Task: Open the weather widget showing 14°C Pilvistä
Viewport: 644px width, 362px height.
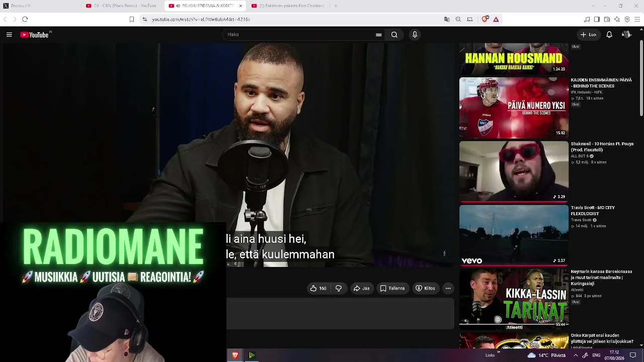Action: [x=547, y=355]
